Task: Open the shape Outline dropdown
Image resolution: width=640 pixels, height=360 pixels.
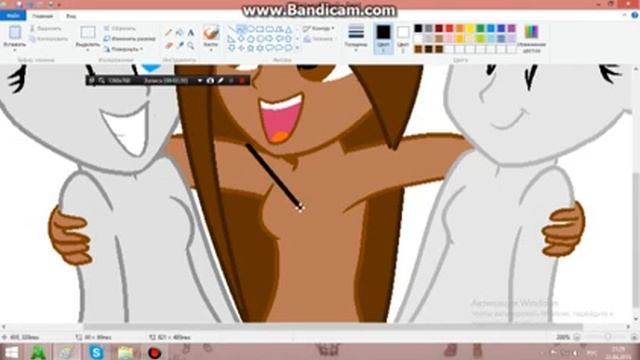Action: (319, 29)
